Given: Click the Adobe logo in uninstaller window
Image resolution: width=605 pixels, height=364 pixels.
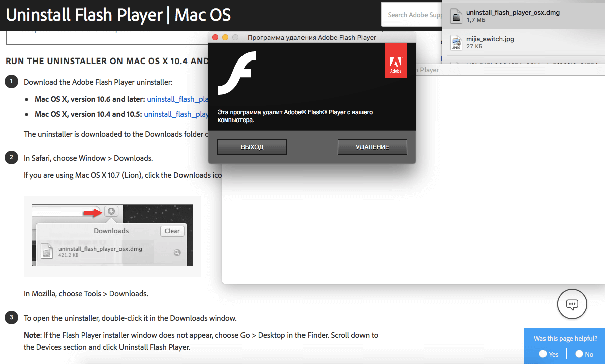Looking at the screenshot, I should (396, 60).
